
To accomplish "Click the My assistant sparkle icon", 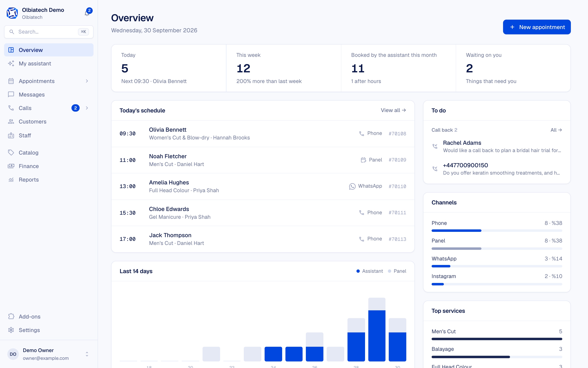I will coord(11,64).
